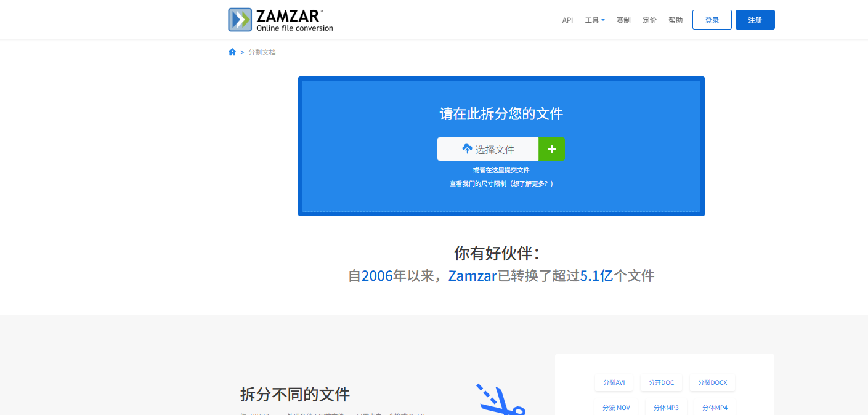The image size is (868, 415).
Task: Open the 赛制 menu item
Action: (623, 20)
